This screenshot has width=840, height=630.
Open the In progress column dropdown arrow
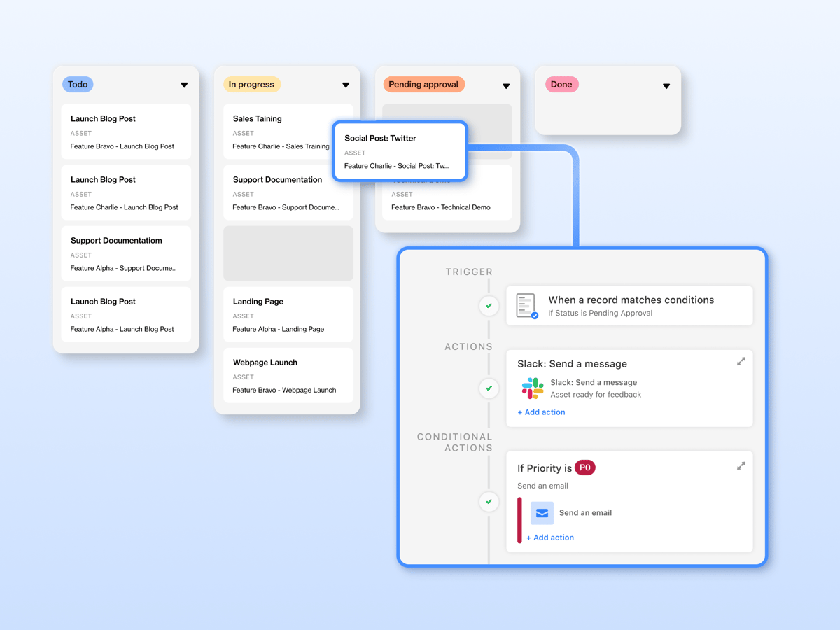click(346, 85)
